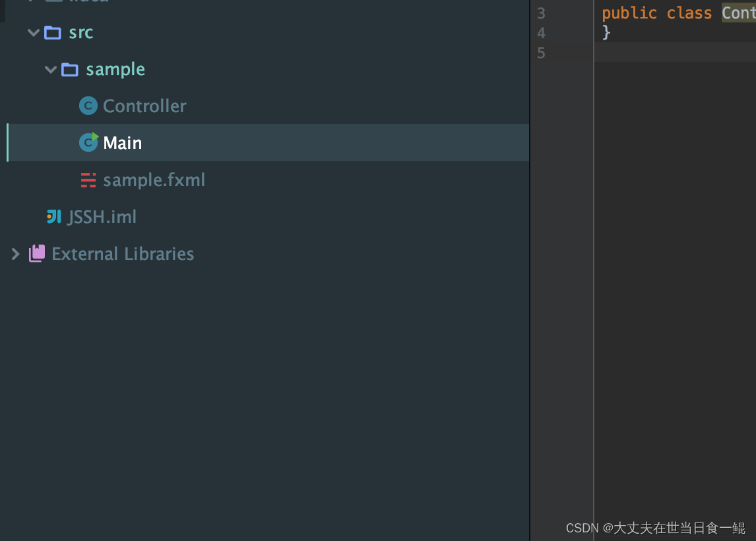Click the sample package folder icon
The image size is (756, 541).
pyautogui.click(x=70, y=70)
